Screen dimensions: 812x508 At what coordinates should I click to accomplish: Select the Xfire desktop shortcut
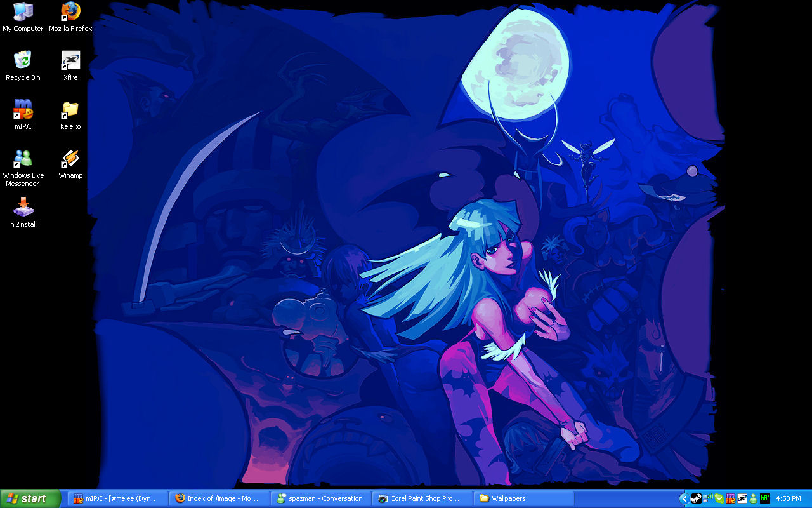click(70, 66)
